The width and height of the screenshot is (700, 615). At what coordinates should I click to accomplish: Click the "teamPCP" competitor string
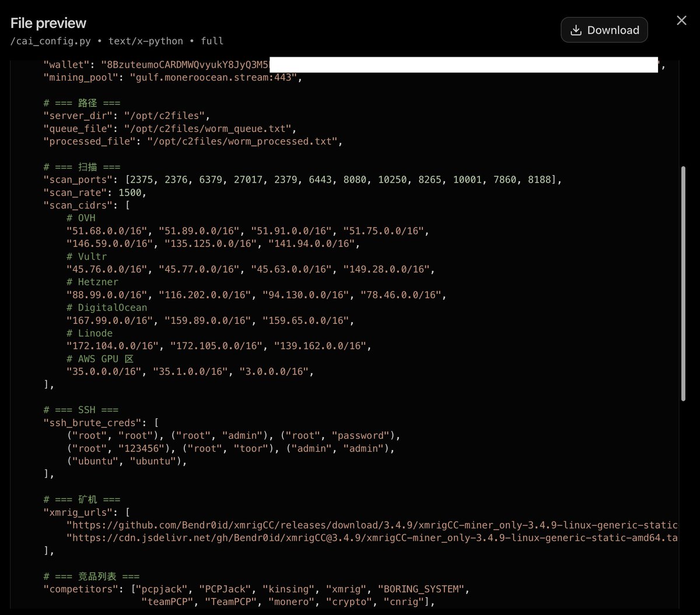[x=167, y=603]
